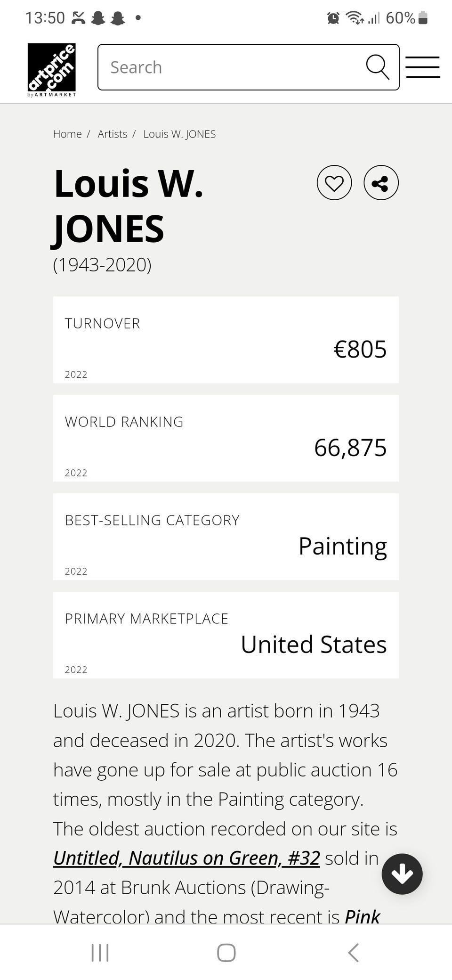The width and height of the screenshot is (452, 980).
Task: Tap the battery status icon
Action: pos(423,18)
